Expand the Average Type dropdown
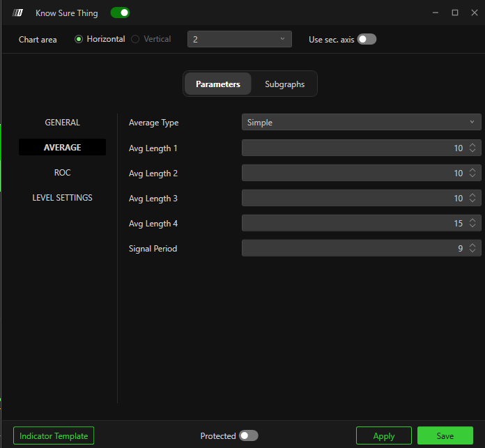Image resolution: width=485 pixels, height=448 pixels. point(361,123)
